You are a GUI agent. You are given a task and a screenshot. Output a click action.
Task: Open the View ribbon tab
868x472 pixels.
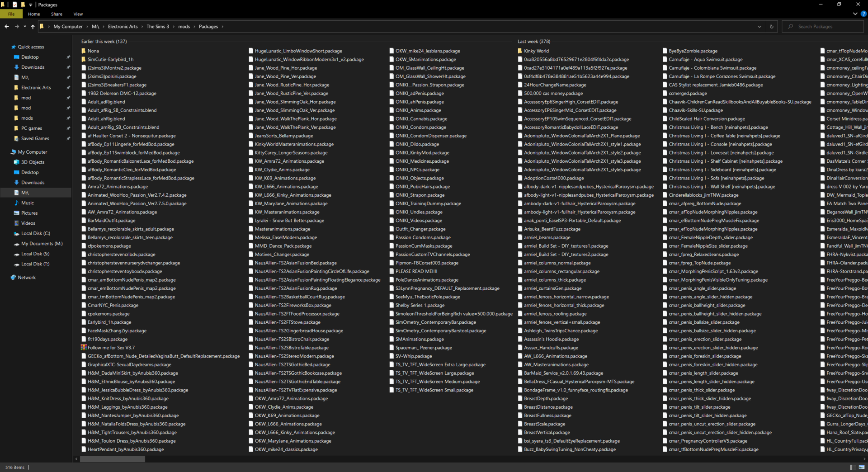pyautogui.click(x=78, y=14)
